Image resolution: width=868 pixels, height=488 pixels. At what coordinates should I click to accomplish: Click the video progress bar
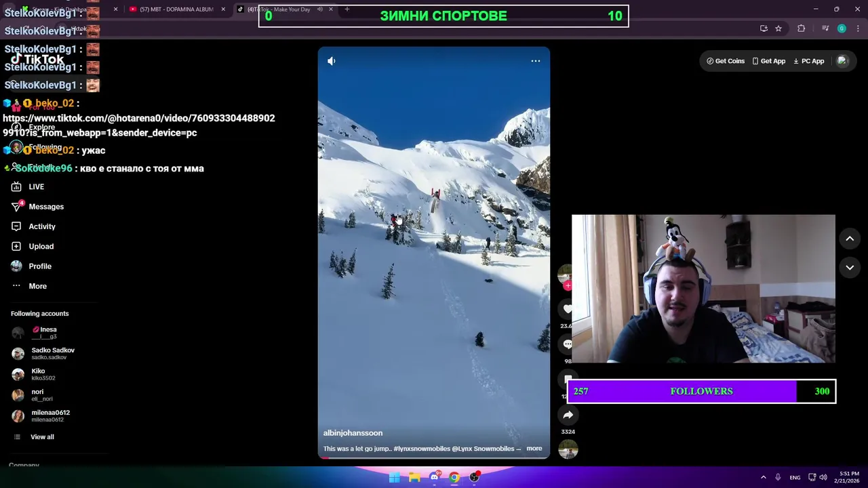pos(434,457)
